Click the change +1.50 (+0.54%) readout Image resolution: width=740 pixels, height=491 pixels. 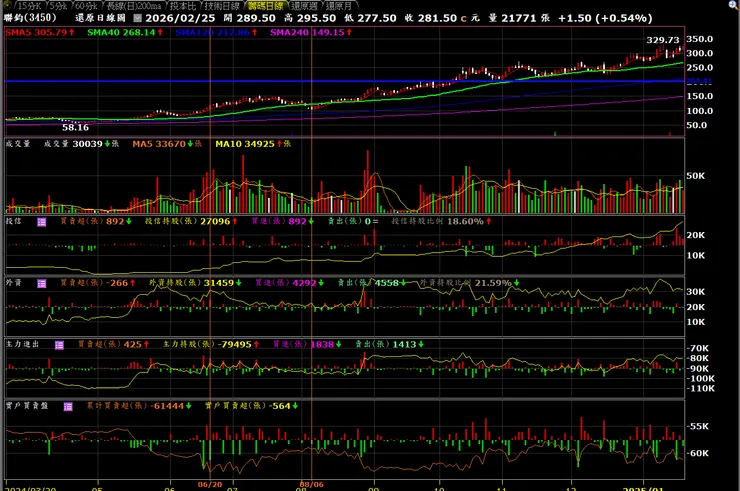point(605,18)
